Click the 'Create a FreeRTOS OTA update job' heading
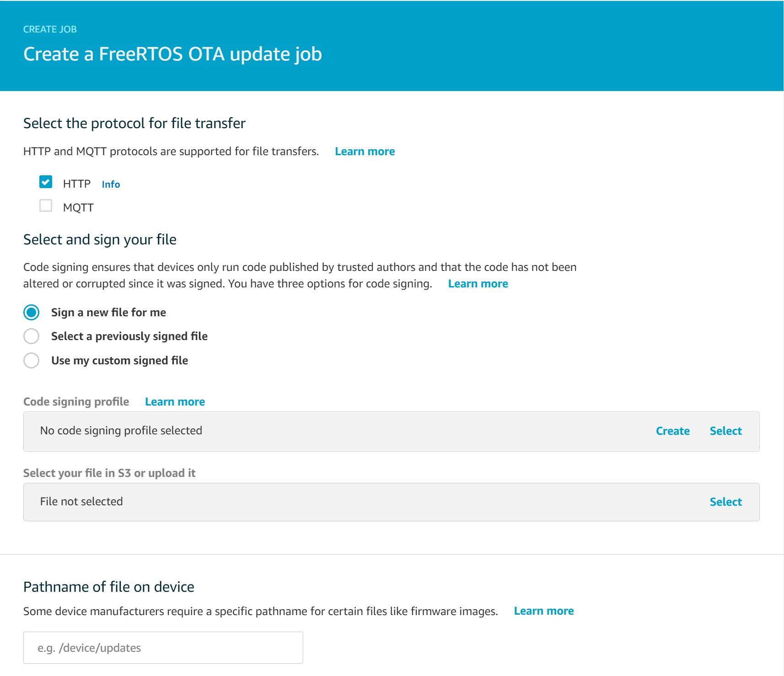784x676 pixels. click(172, 54)
